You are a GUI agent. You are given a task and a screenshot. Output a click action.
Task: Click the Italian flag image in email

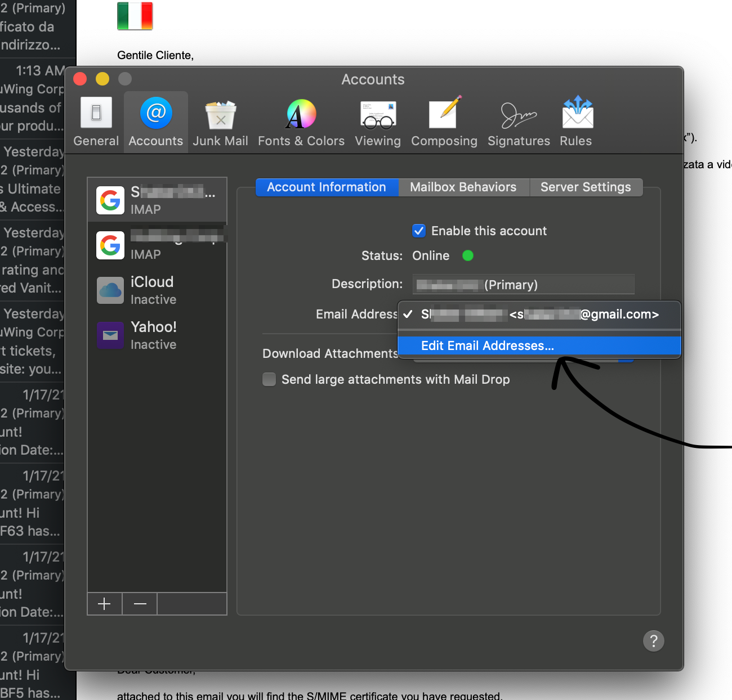[135, 16]
